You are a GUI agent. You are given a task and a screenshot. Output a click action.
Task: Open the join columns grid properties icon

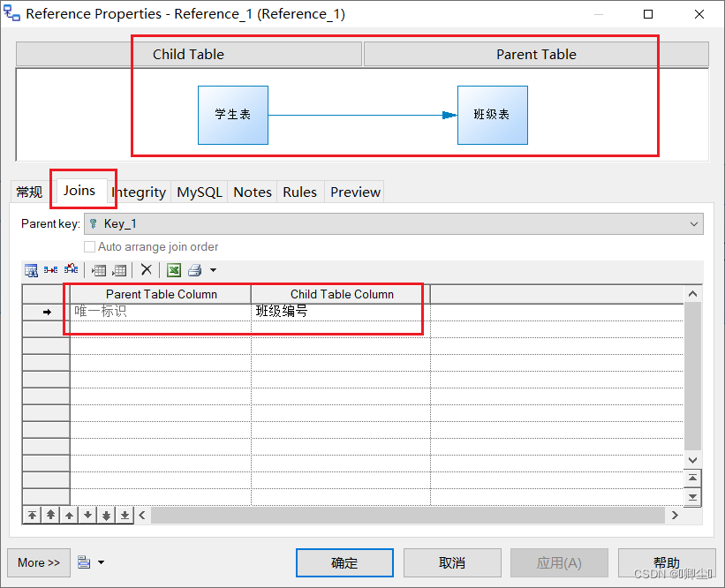coord(31,270)
